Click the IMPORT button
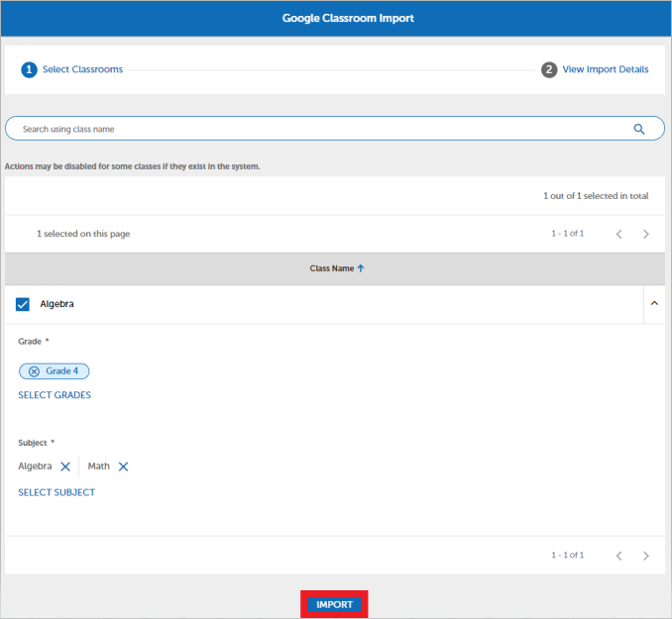The height and width of the screenshot is (619, 672). tap(334, 604)
